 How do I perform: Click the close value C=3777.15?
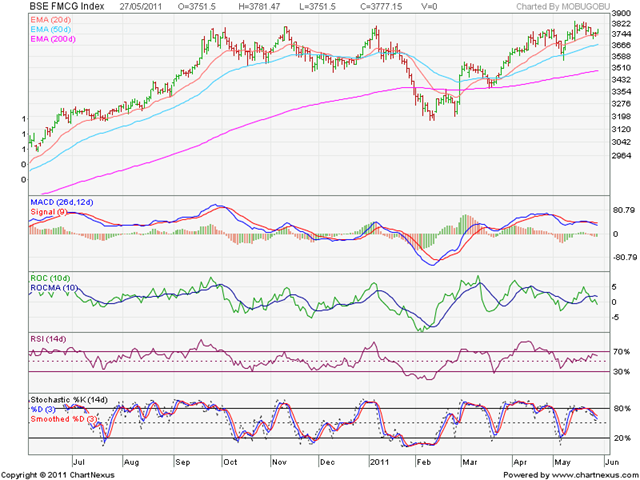coord(381,7)
